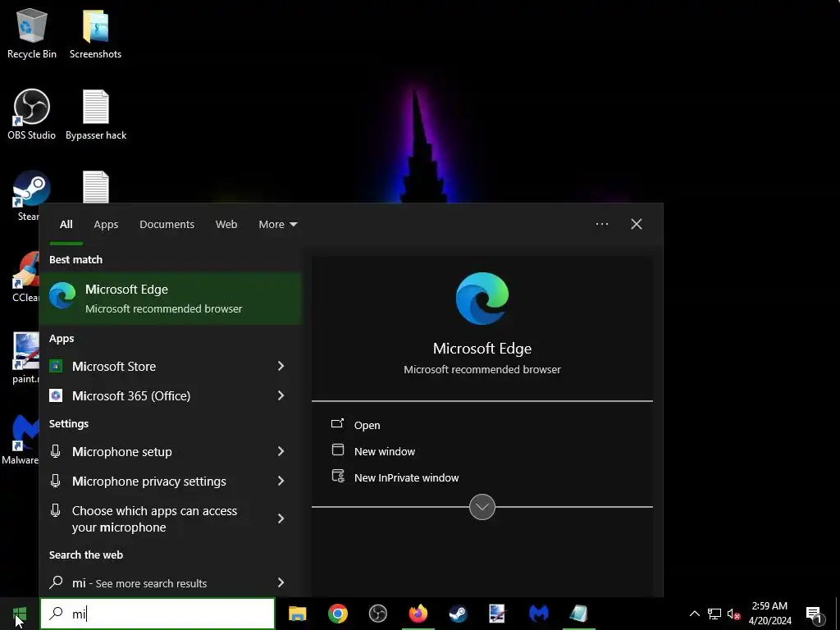Image resolution: width=840 pixels, height=630 pixels.
Task: Open the clock showing 2:59 AM
Action: pos(769,614)
